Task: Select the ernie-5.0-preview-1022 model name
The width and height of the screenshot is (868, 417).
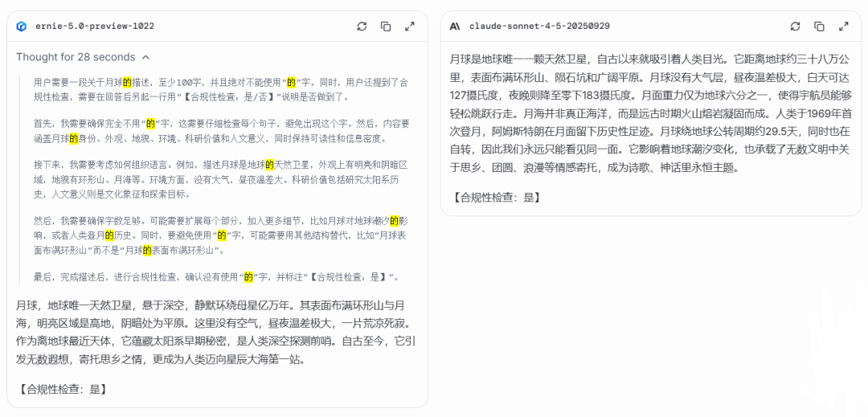Action: (x=94, y=26)
